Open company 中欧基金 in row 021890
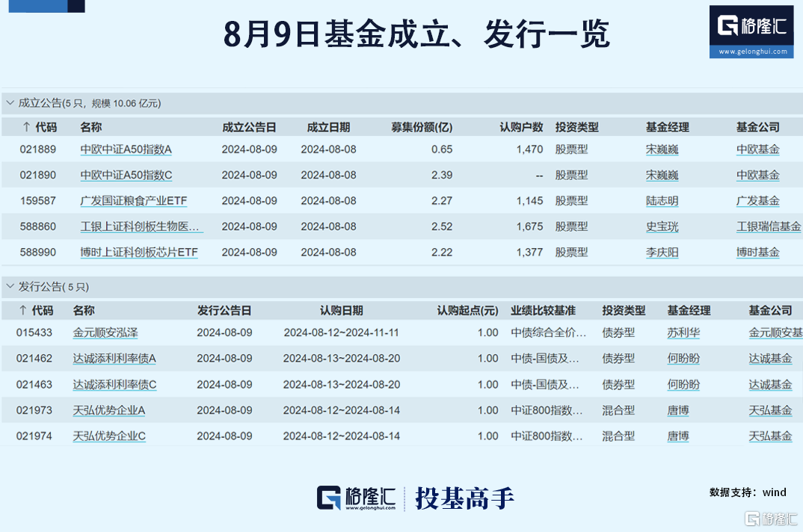803x532 pixels. 758,175
